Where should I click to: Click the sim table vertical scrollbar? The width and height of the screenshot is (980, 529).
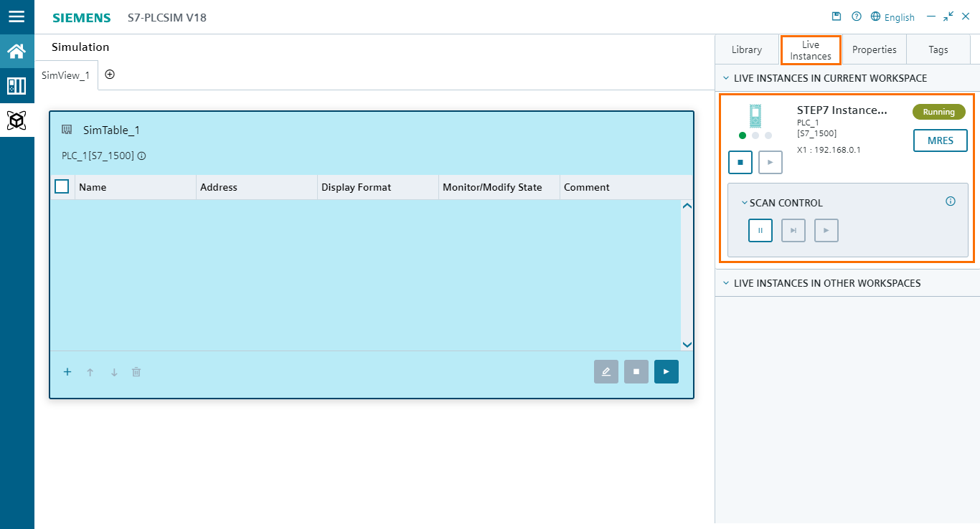687,275
